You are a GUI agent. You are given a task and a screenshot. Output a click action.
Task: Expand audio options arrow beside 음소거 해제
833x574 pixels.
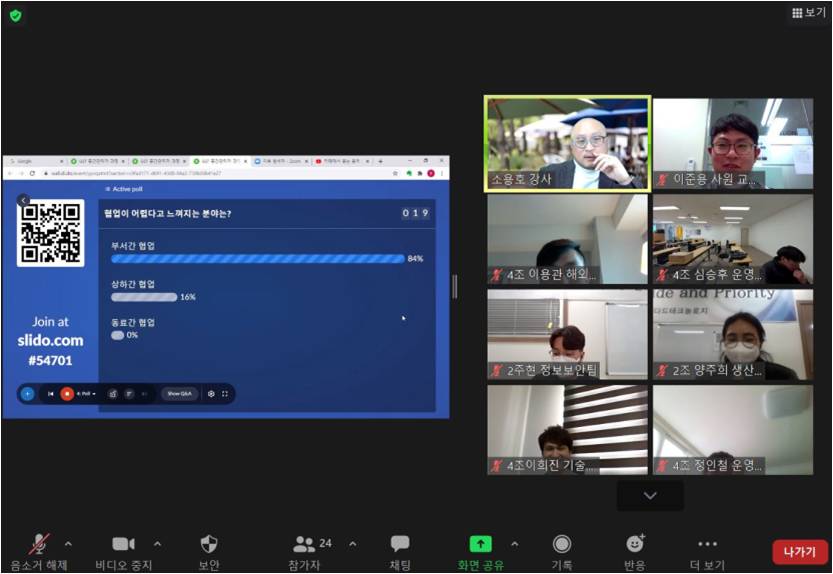click(68, 544)
